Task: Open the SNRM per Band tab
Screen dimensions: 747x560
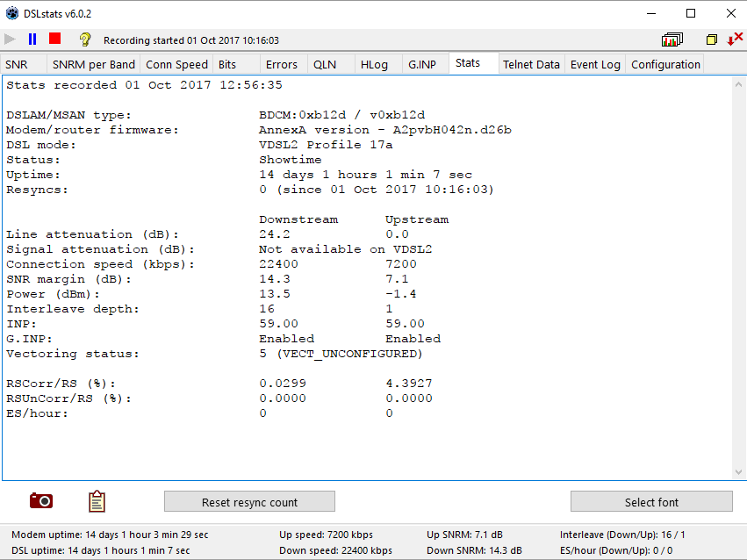Action: 93,64
